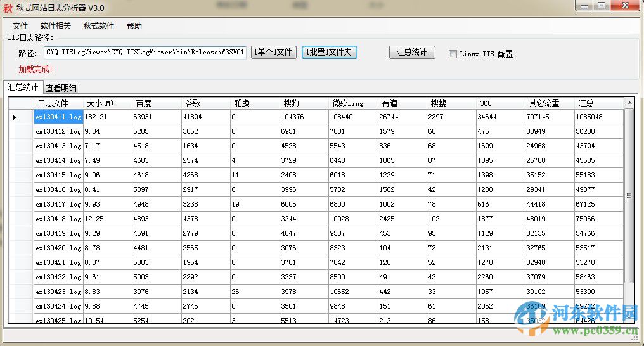
Task: Click the total cell 75066
Action: 599,219
